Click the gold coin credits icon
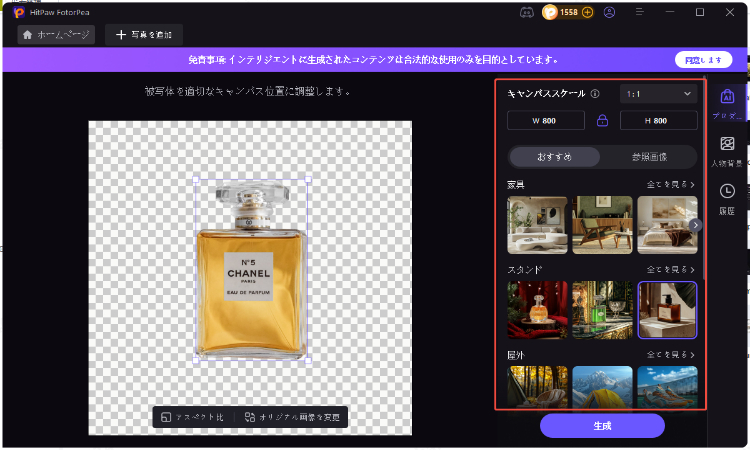The width and height of the screenshot is (750, 450). pyautogui.click(x=550, y=12)
